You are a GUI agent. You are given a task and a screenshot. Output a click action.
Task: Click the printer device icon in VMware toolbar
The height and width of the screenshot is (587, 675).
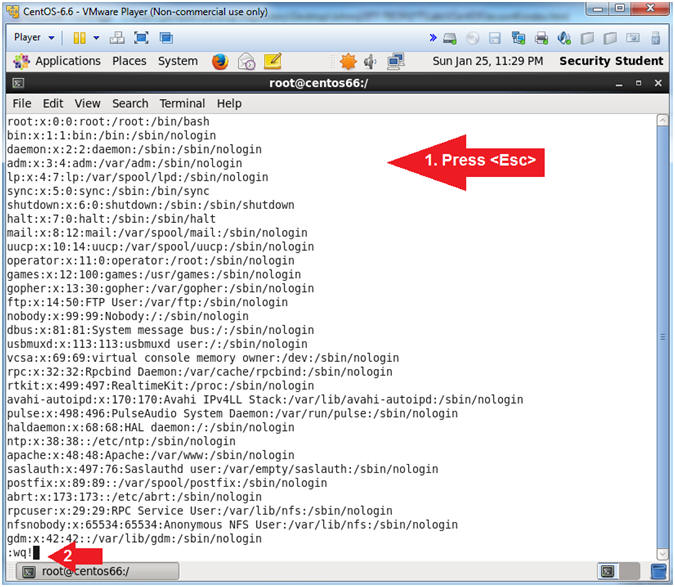click(x=541, y=38)
